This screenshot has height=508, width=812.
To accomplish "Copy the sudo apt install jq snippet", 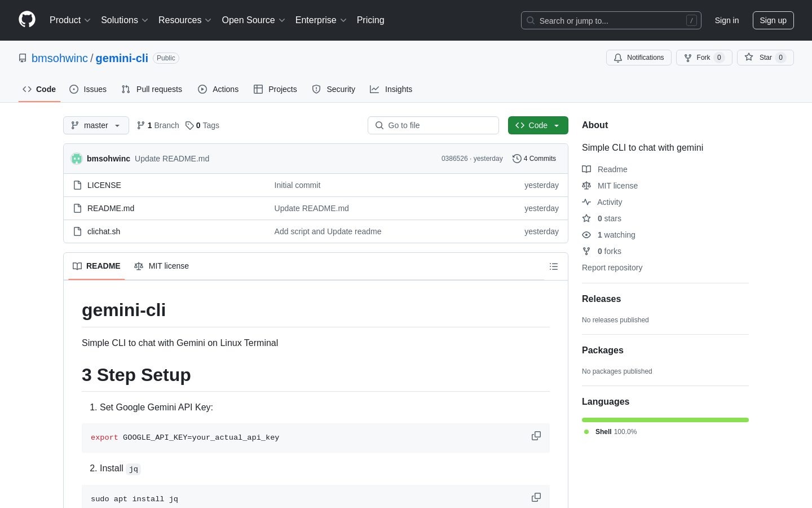I will pyautogui.click(x=536, y=497).
